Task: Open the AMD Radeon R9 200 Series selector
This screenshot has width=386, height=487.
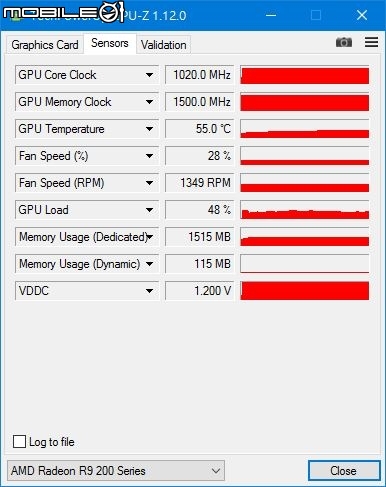Action: pos(116,471)
